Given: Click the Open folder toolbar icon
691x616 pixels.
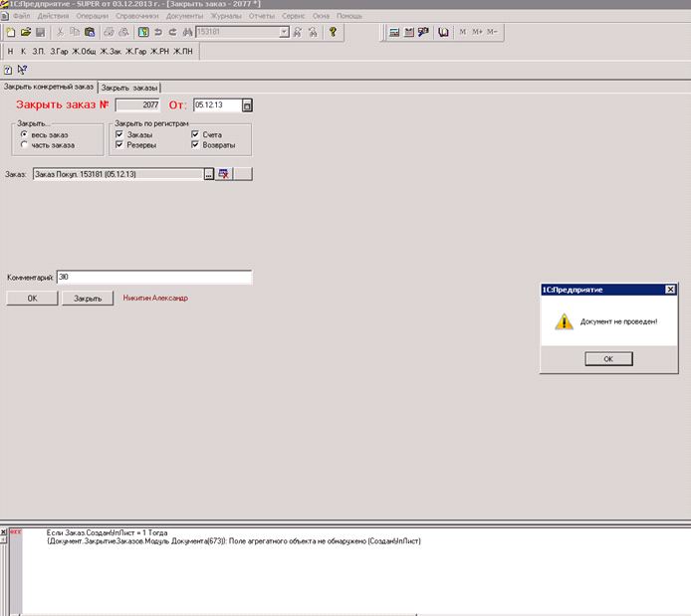Looking at the screenshot, I should point(25,32).
